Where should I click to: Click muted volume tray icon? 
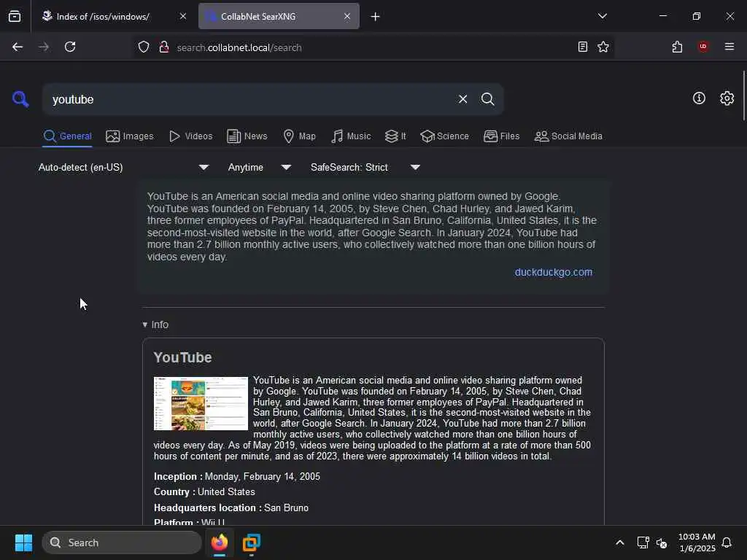tap(661, 542)
